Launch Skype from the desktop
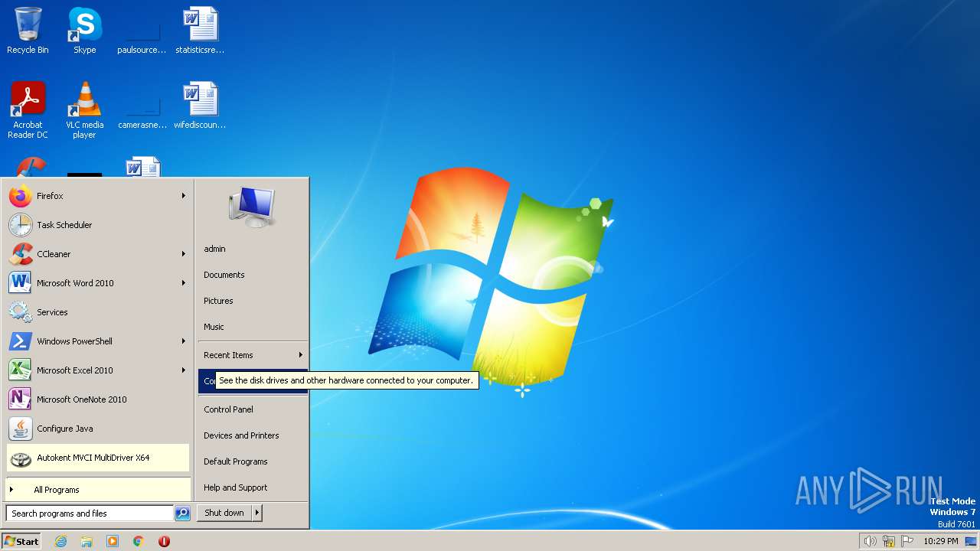The height and width of the screenshot is (551, 980). (x=84, y=31)
